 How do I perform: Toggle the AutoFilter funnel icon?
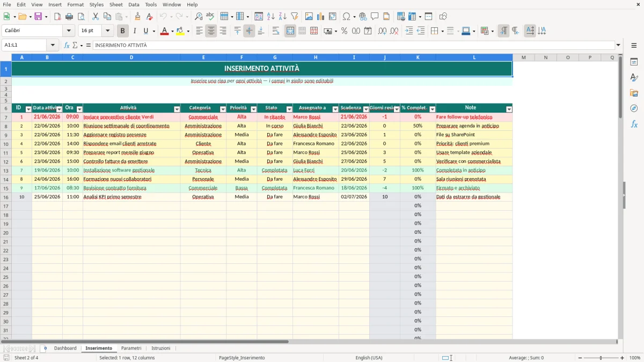[x=295, y=17]
